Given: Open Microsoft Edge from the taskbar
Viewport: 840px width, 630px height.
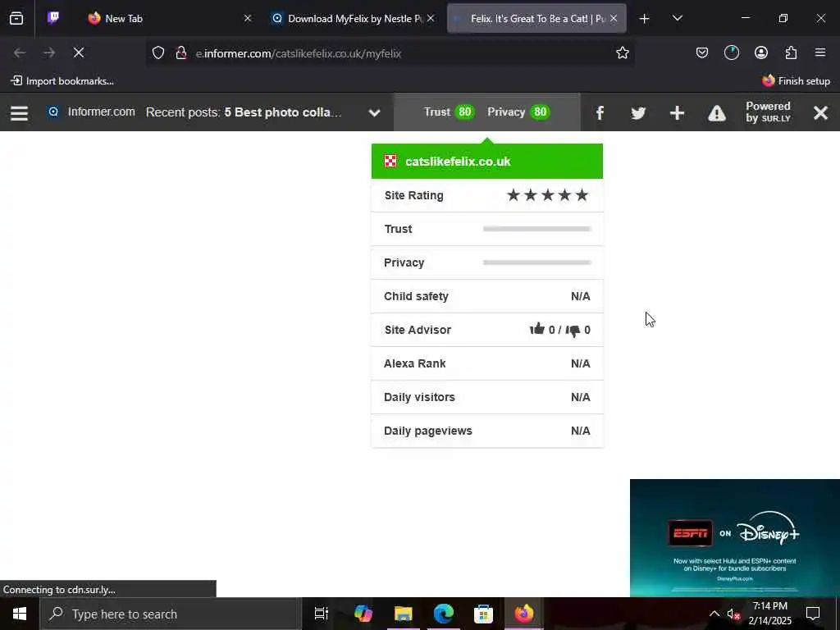Looking at the screenshot, I should pyautogui.click(x=444, y=614).
